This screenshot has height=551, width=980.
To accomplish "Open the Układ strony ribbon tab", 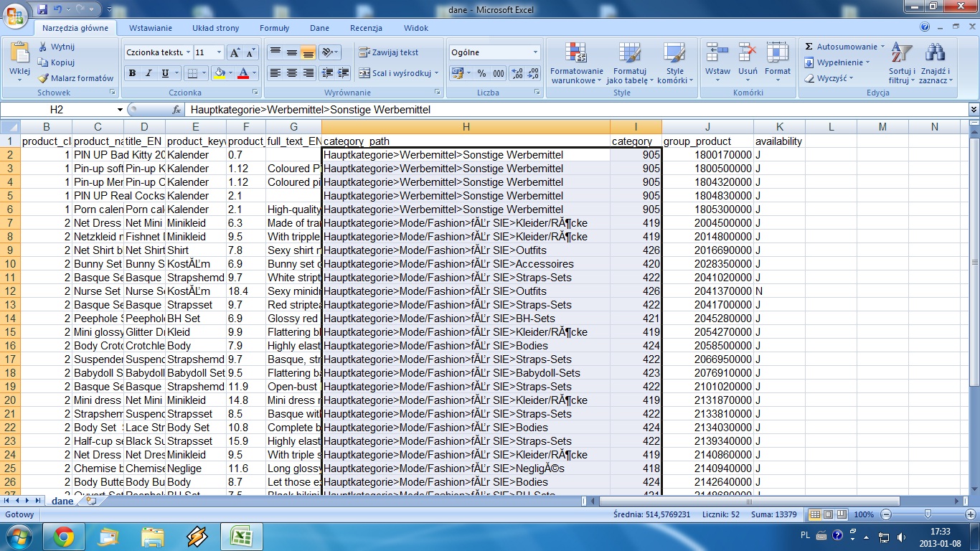I will point(215,28).
